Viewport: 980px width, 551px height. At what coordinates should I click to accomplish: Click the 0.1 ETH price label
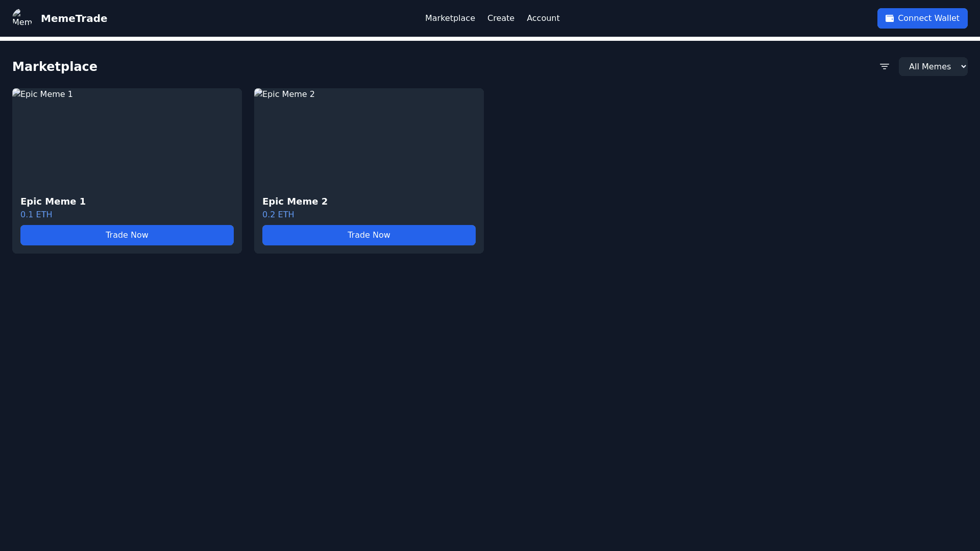pyautogui.click(x=36, y=214)
